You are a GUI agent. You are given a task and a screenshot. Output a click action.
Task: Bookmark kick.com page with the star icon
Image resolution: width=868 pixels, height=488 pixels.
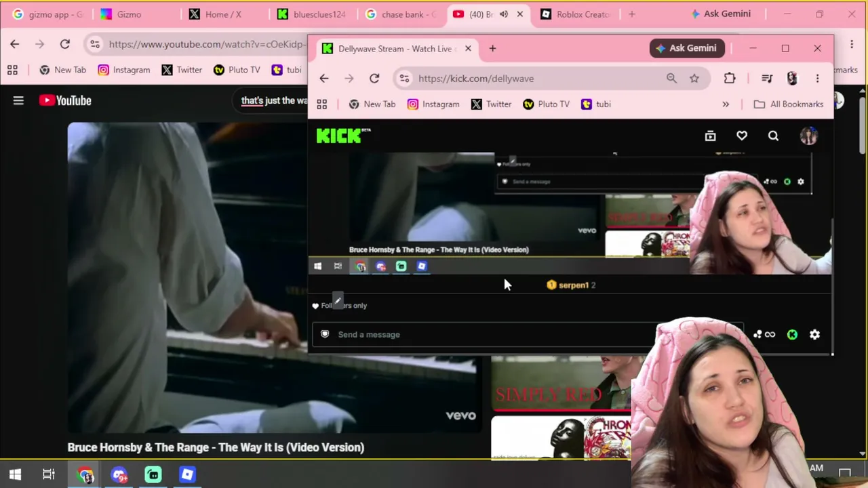point(694,79)
